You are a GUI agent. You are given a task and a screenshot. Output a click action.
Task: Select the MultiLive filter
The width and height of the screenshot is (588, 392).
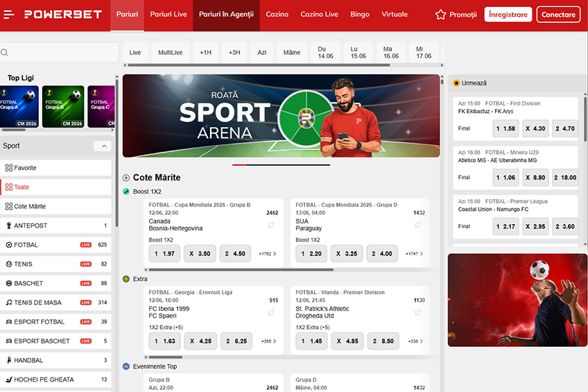pos(171,53)
